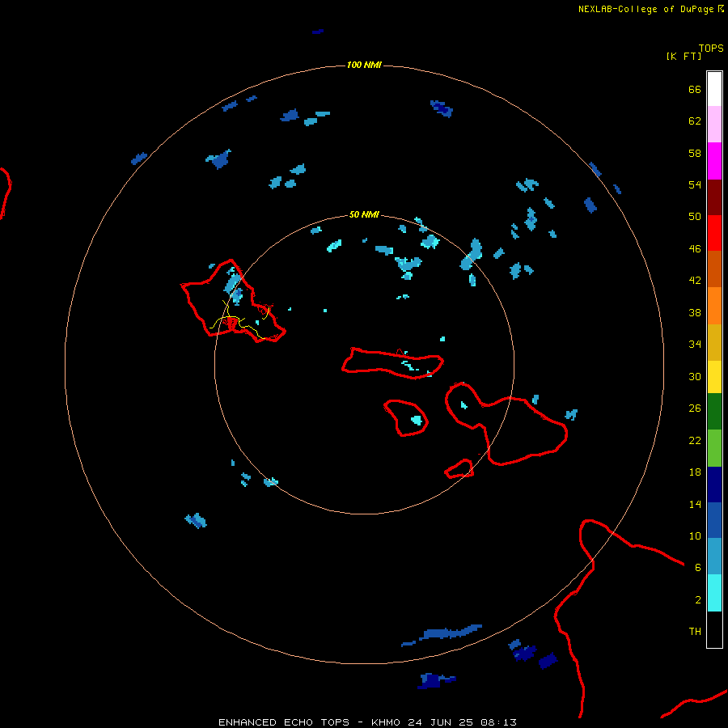Click the long narrow island outline at center

[393, 362]
